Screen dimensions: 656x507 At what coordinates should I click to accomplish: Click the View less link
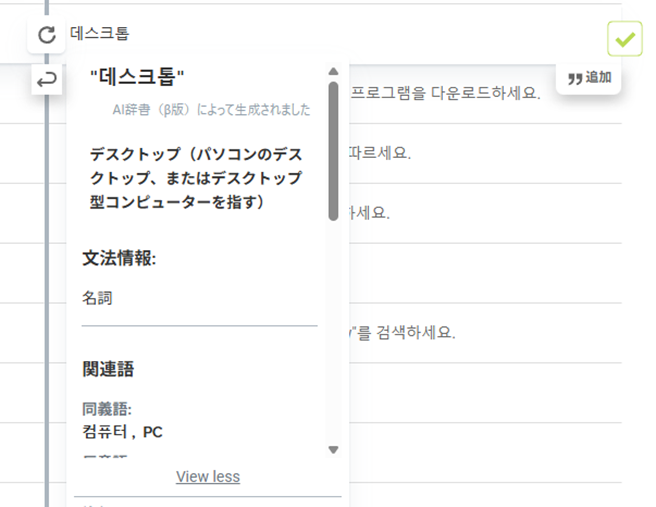pos(208,476)
